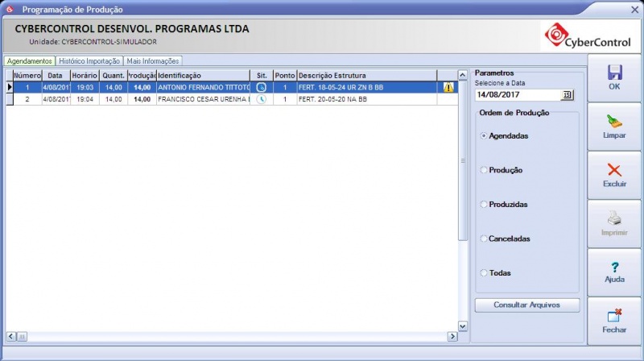
Task: Click FERT. 20-05-20 NA BB description
Action: (x=367, y=99)
